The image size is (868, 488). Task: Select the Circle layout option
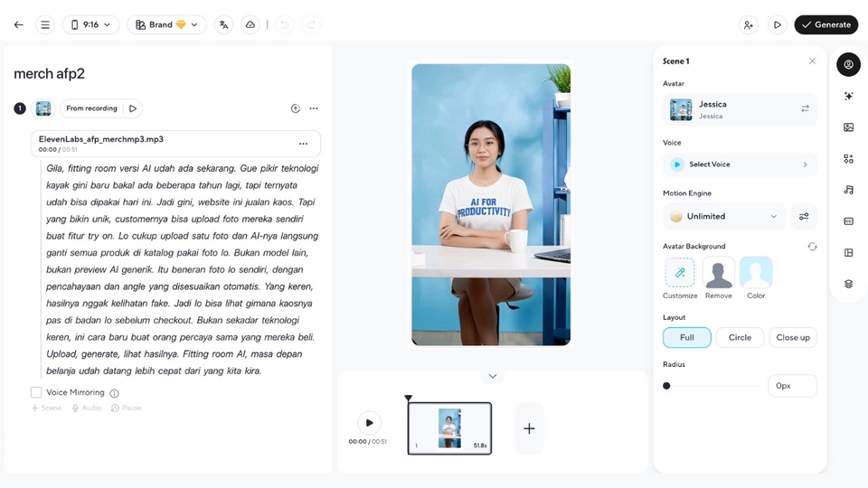pos(740,337)
